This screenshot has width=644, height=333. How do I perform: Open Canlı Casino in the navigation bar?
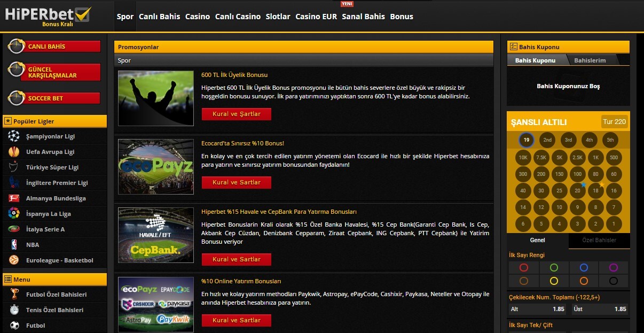(x=238, y=17)
